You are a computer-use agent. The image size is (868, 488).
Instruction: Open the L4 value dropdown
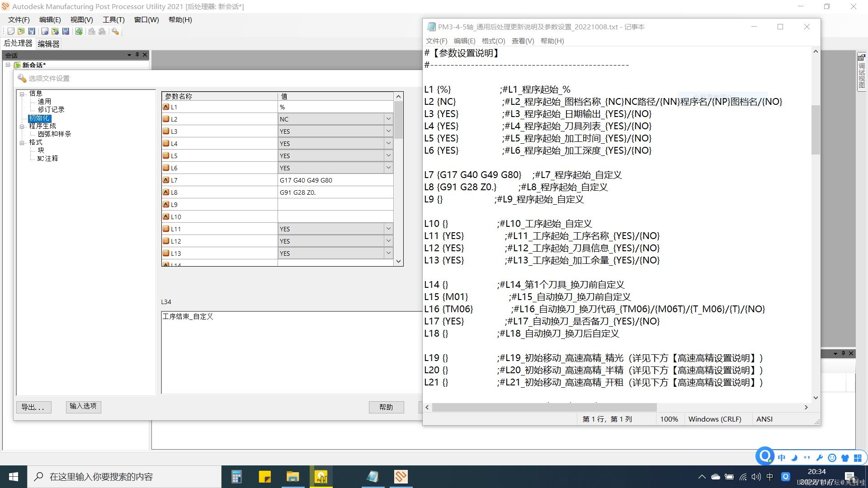388,143
